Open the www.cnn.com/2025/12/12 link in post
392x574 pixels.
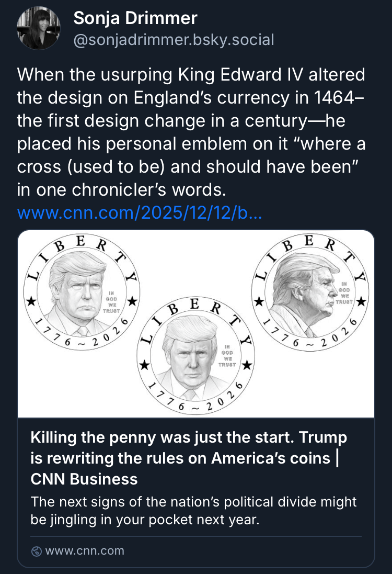(x=140, y=213)
